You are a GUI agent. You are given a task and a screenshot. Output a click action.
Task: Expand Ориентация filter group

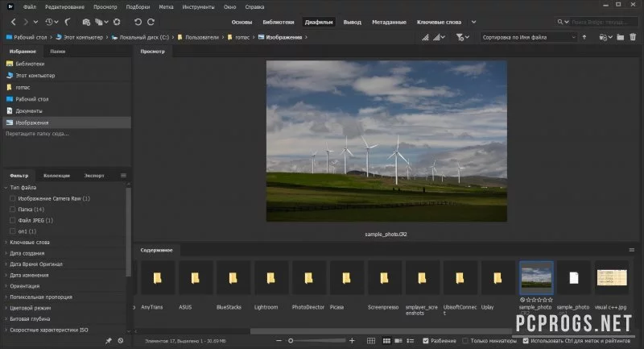pos(6,286)
